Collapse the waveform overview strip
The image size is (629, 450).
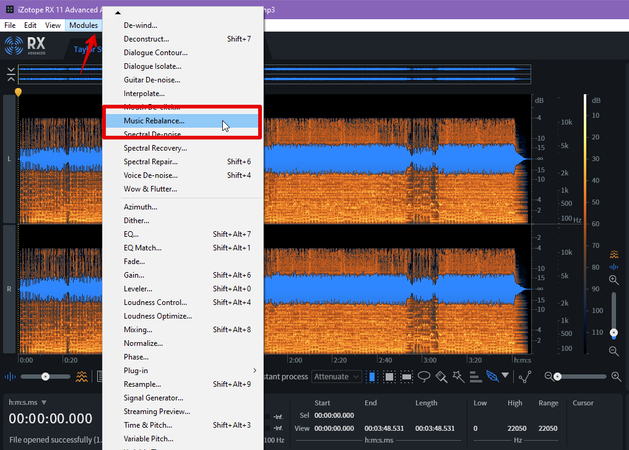click(x=11, y=75)
